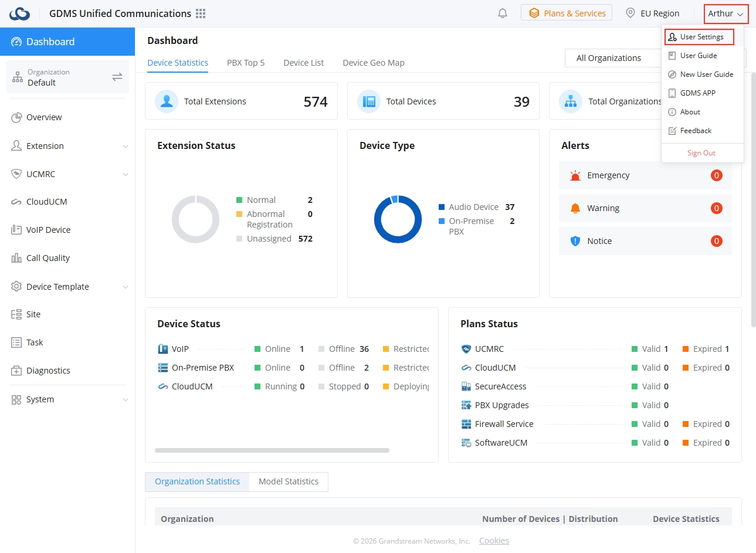Click the About info icon in menu
This screenshot has width=756, height=553.
pyautogui.click(x=672, y=112)
